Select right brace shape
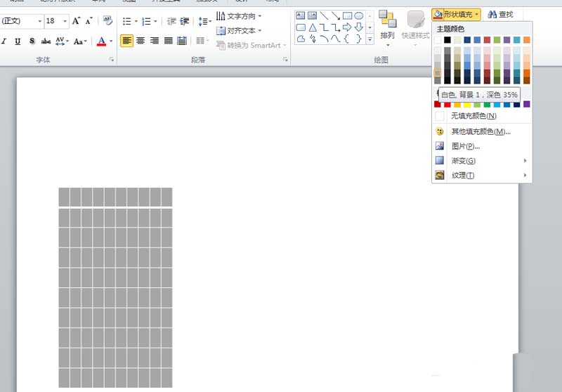The height and width of the screenshot is (392, 562). [x=358, y=39]
